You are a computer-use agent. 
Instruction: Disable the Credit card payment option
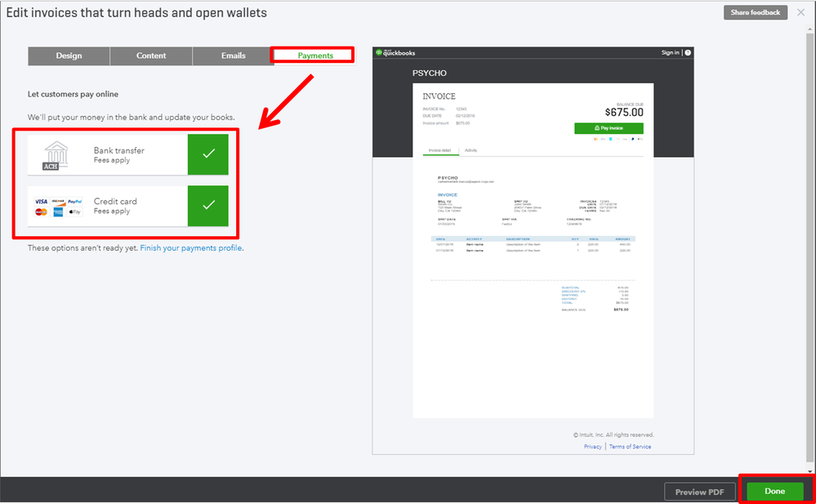pos(208,206)
